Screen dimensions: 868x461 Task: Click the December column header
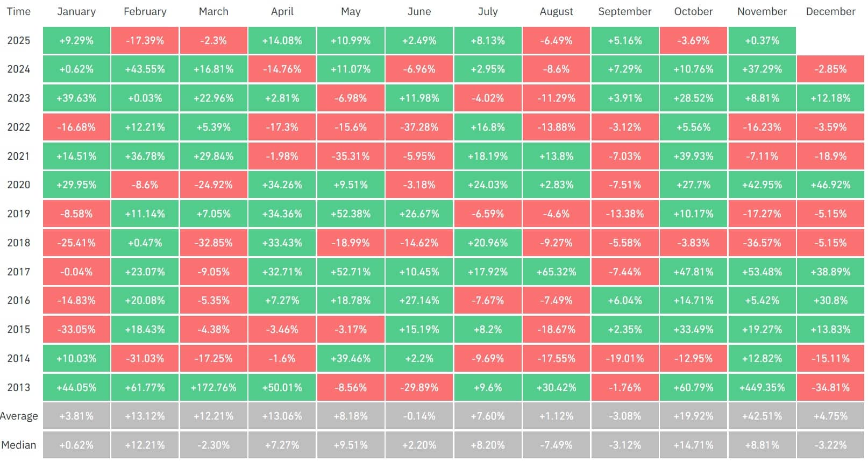(x=830, y=11)
